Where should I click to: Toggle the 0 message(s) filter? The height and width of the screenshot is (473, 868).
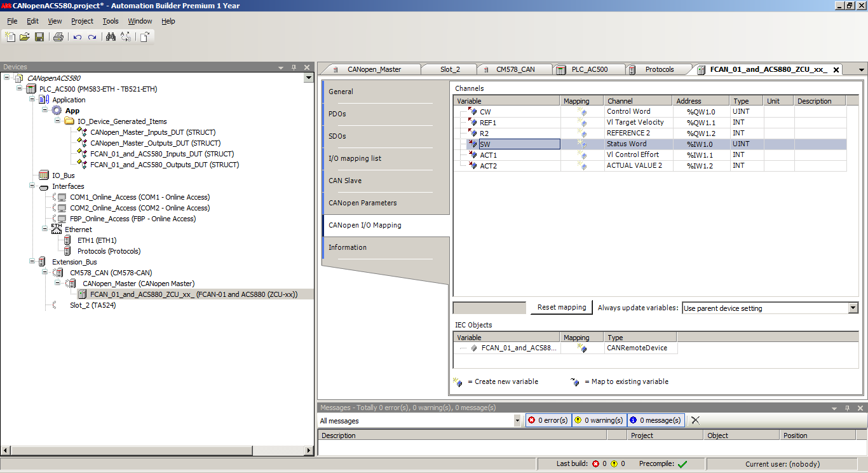tap(655, 420)
